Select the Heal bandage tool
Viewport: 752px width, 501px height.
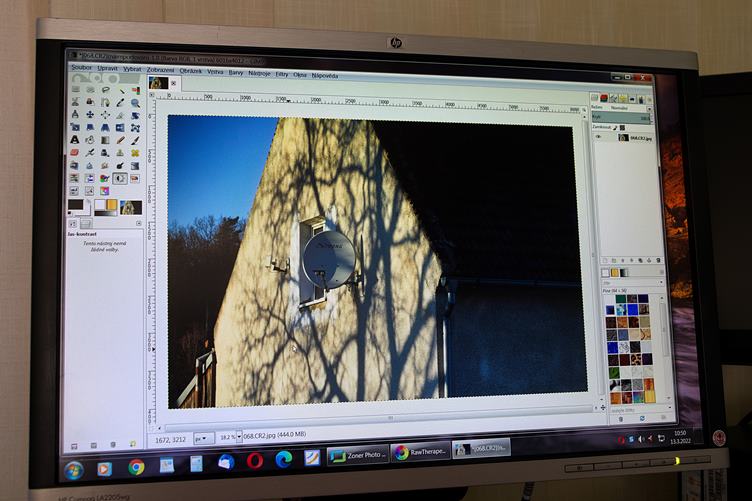click(x=135, y=153)
